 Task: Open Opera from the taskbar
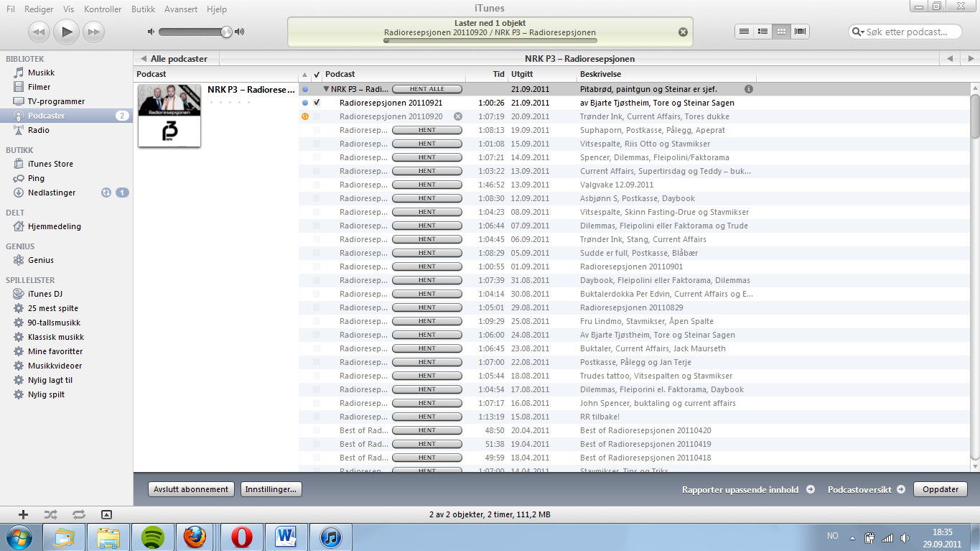(x=241, y=537)
